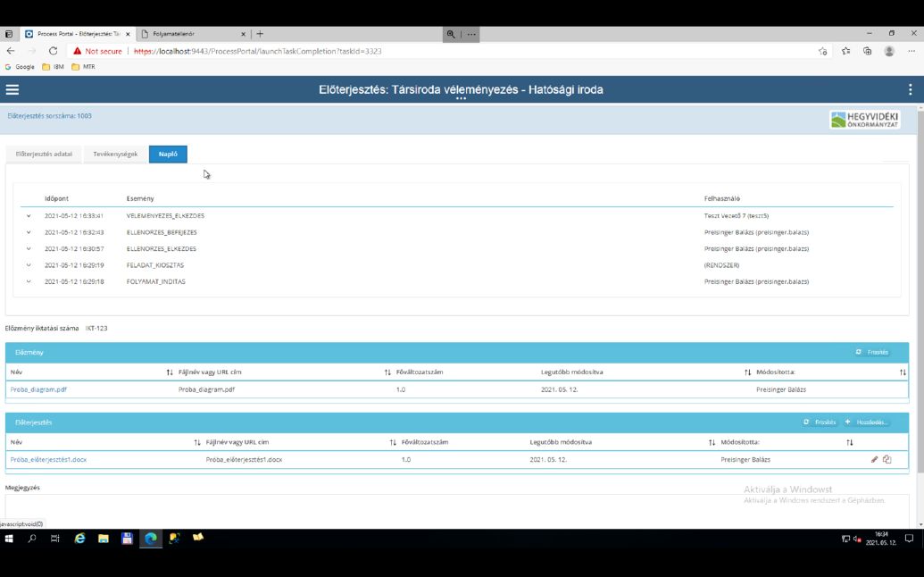The width and height of the screenshot is (924, 577).
Task: Edit Próba_előterjesztés1.docx using the pencil icon
Action: click(x=876, y=459)
